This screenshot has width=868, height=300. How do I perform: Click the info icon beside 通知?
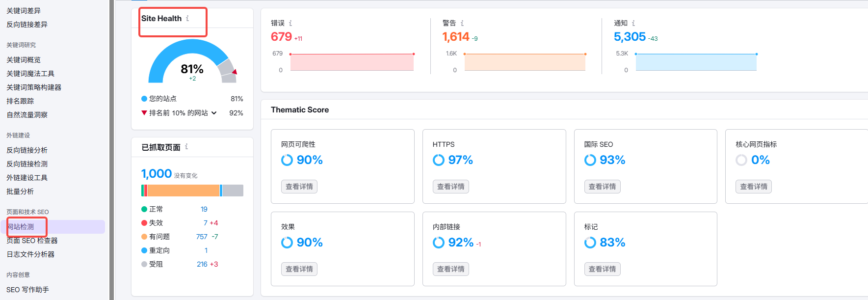tap(633, 23)
